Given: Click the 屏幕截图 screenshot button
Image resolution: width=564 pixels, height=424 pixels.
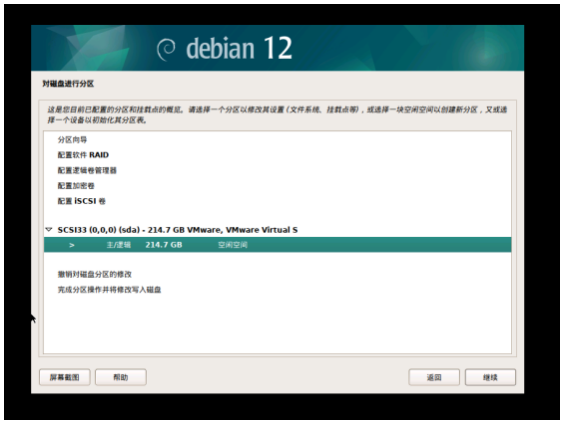Looking at the screenshot, I should pos(64,377).
